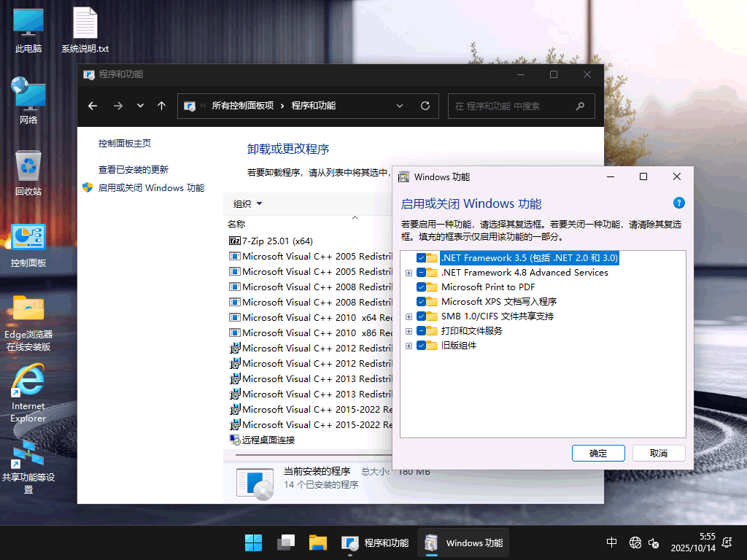The width and height of the screenshot is (747, 560).
Task: Select Microsoft Visual C++ 2010 x64 entry
Action: [x=311, y=318]
